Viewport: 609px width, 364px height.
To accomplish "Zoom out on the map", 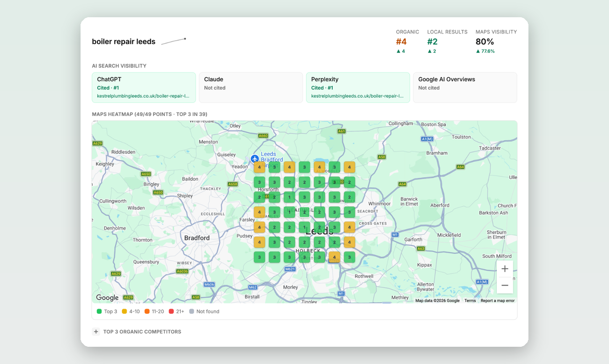I will coord(504,285).
